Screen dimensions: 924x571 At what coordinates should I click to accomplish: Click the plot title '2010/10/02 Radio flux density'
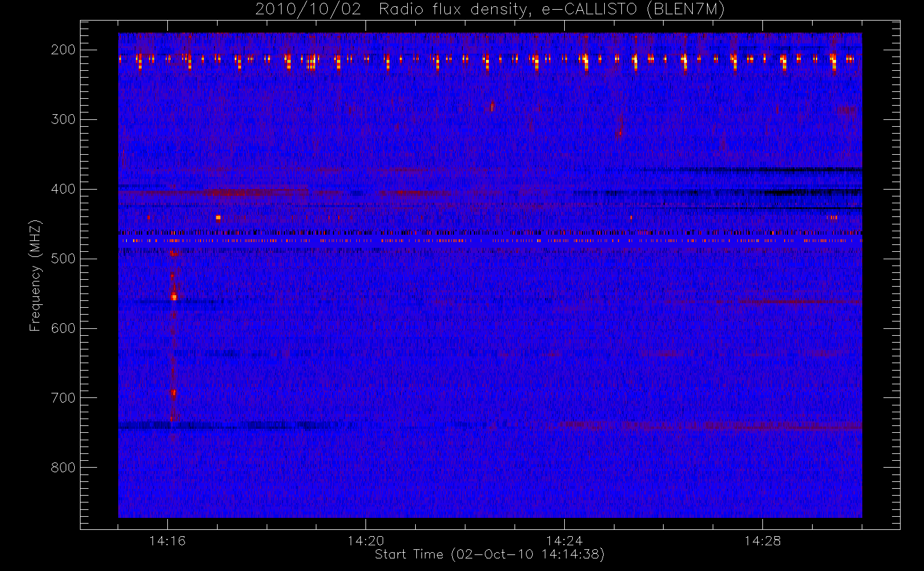click(489, 10)
